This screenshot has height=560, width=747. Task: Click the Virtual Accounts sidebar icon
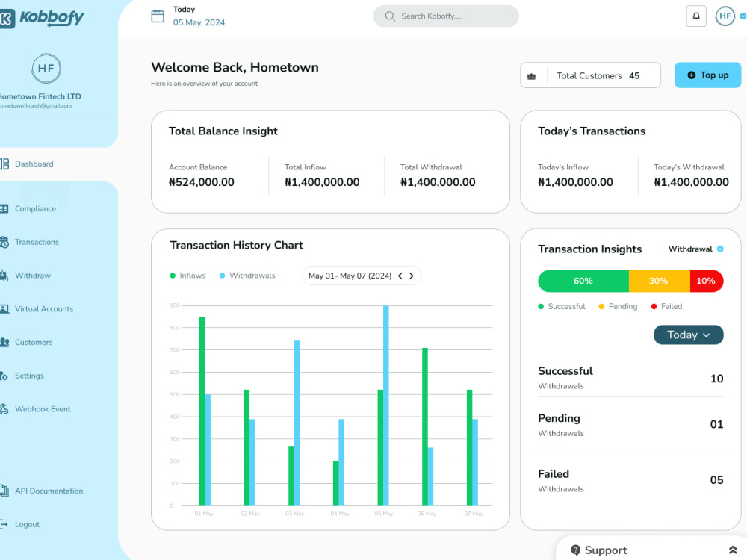pyautogui.click(x=4, y=308)
